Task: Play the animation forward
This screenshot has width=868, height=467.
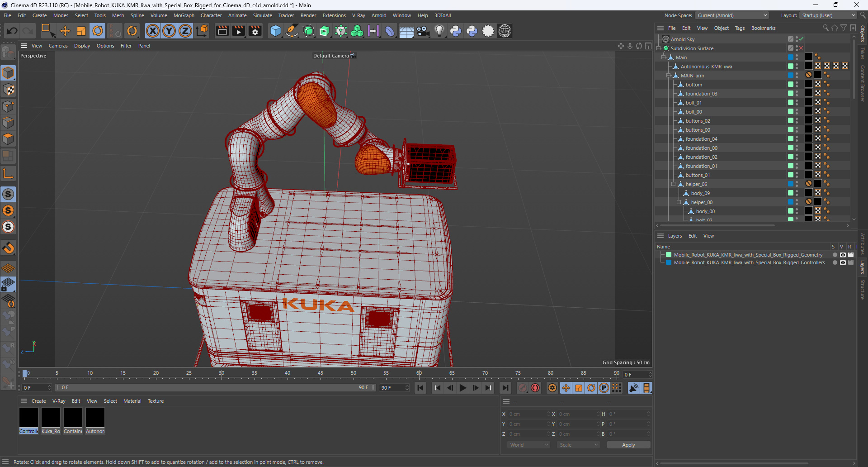Action: click(x=462, y=388)
